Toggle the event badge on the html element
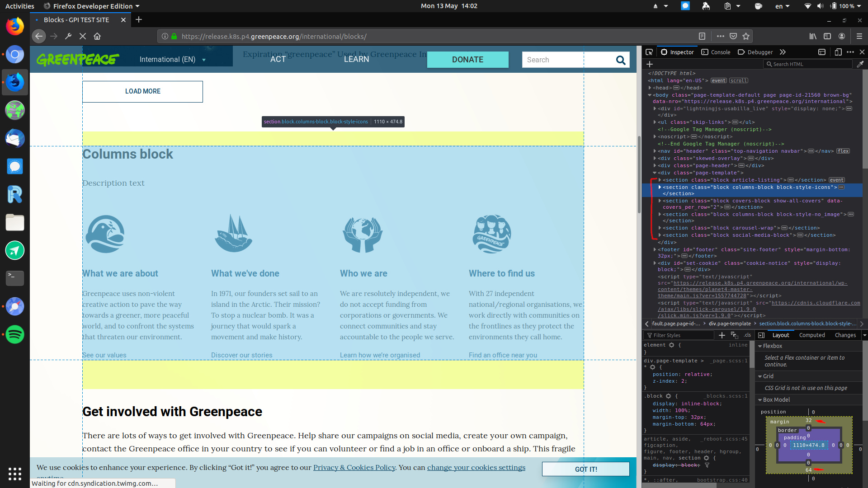The image size is (868, 488). [719, 80]
